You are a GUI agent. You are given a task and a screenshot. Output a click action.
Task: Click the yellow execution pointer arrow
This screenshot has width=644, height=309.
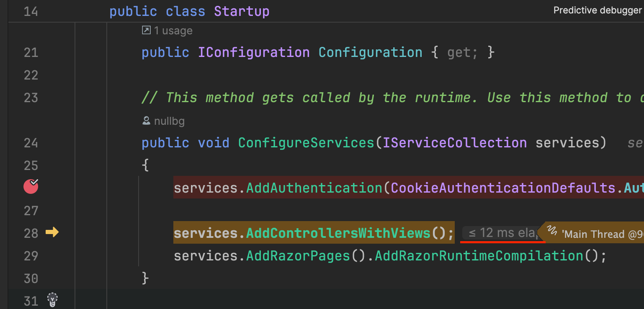(x=52, y=232)
